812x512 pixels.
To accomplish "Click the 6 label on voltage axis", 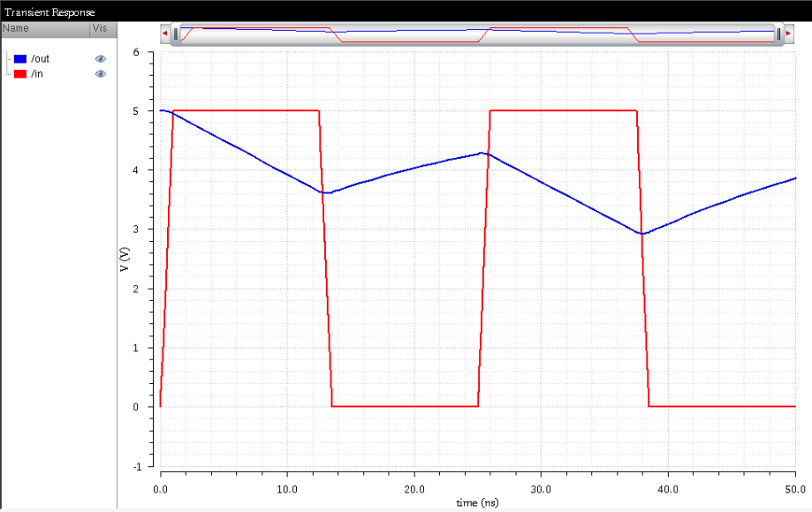I will [x=136, y=52].
